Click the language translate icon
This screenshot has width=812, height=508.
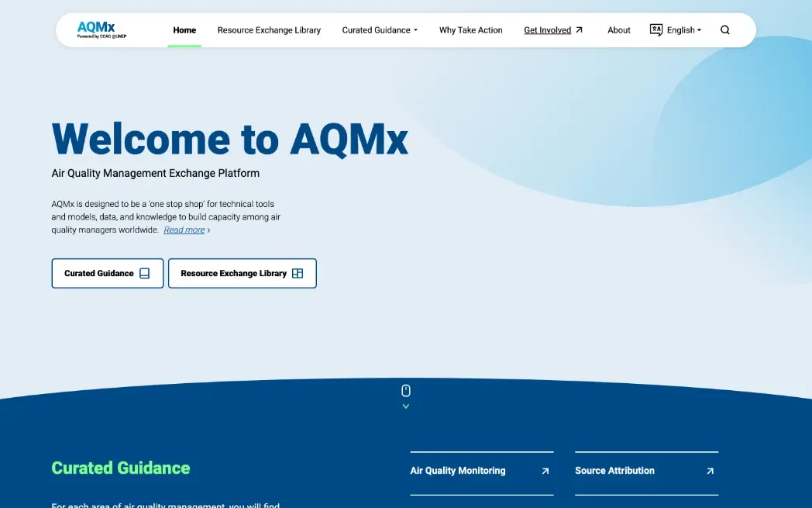[656, 30]
